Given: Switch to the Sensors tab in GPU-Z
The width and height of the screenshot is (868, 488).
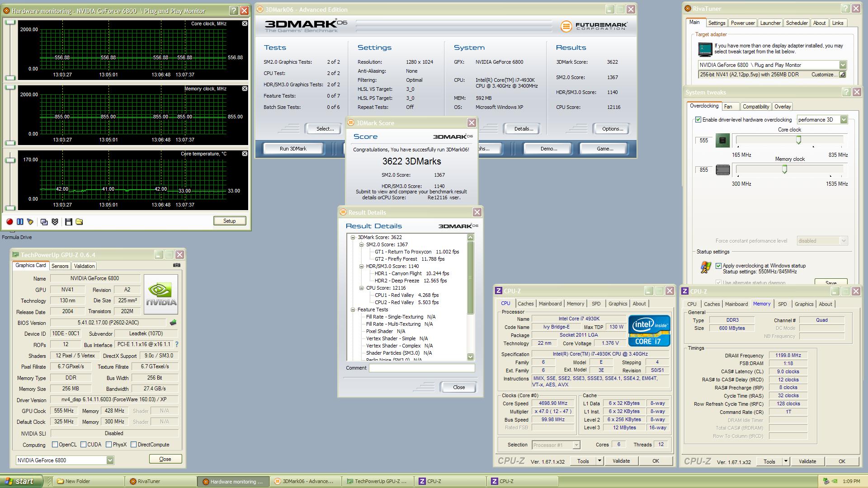Looking at the screenshot, I should point(60,266).
